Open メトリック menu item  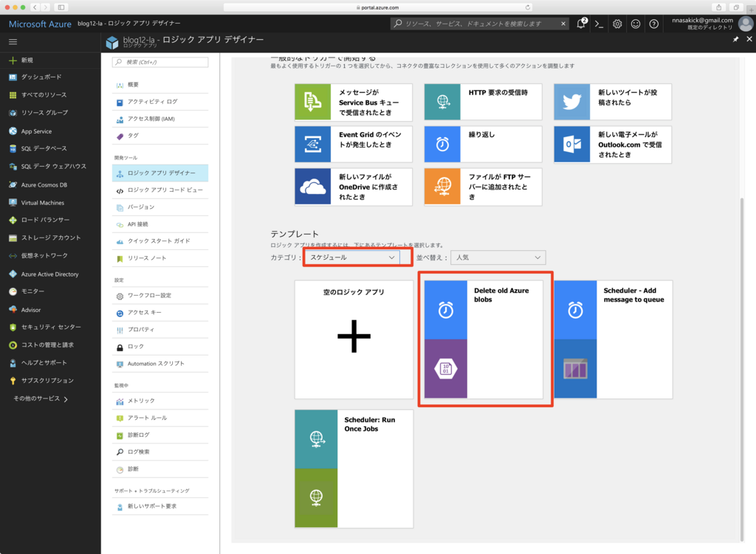coord(160,401)
